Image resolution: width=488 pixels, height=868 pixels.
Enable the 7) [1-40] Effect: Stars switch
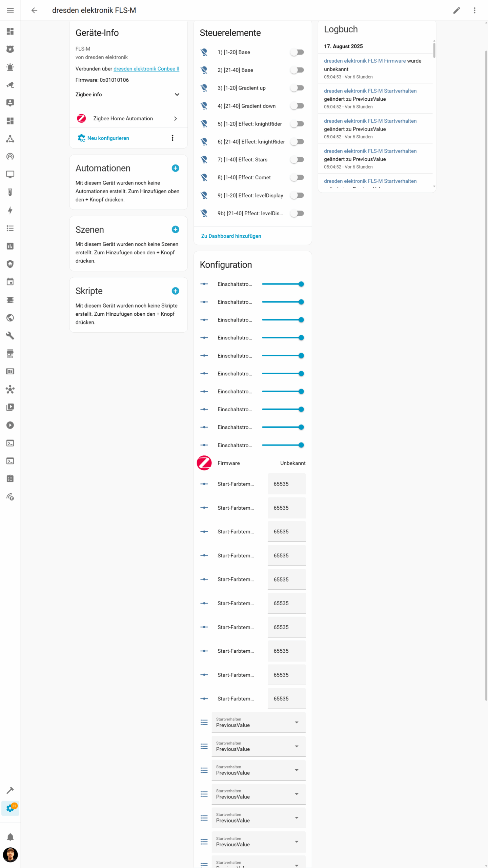[x=297, y=160]
